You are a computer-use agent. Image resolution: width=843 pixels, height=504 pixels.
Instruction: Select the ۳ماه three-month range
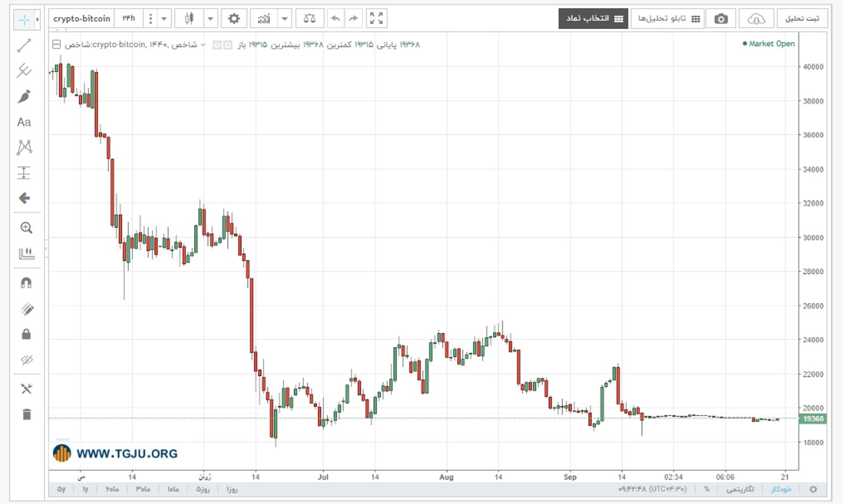tap(142, 490)
